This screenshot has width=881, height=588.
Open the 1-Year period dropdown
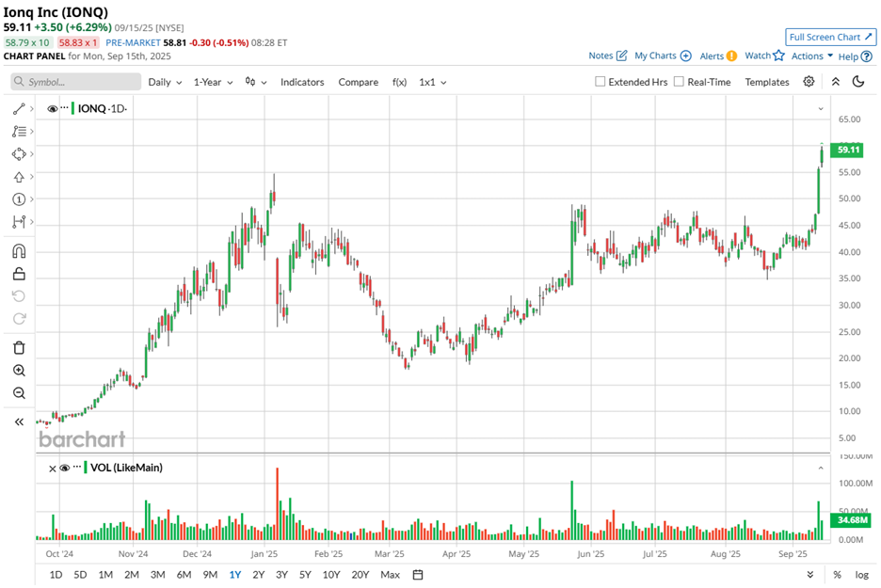213,82
